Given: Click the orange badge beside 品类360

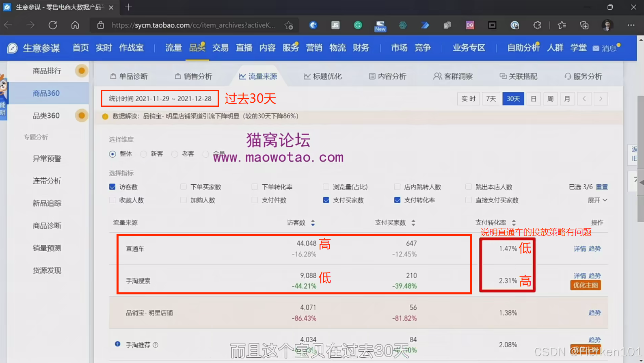Looking at the screenshot, I should (82, 115).
